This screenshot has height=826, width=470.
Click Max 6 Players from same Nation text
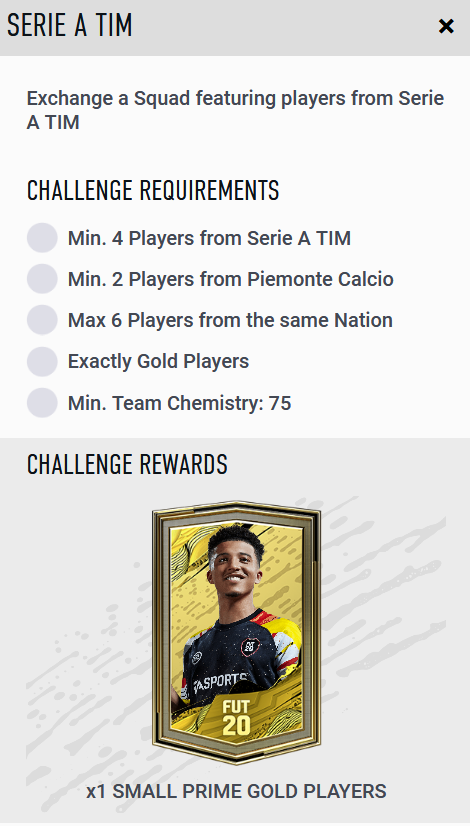pyautogui.click(x=230, y=320)
